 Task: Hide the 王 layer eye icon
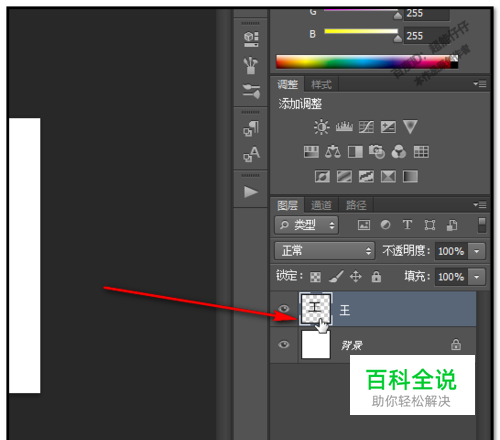tap(284, 309)
